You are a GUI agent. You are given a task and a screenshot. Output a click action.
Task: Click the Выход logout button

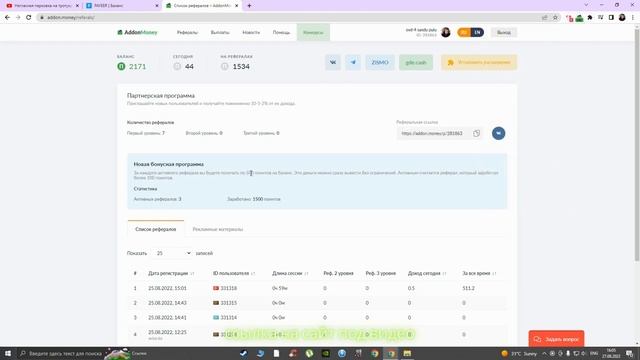click(x=504, y=32)
